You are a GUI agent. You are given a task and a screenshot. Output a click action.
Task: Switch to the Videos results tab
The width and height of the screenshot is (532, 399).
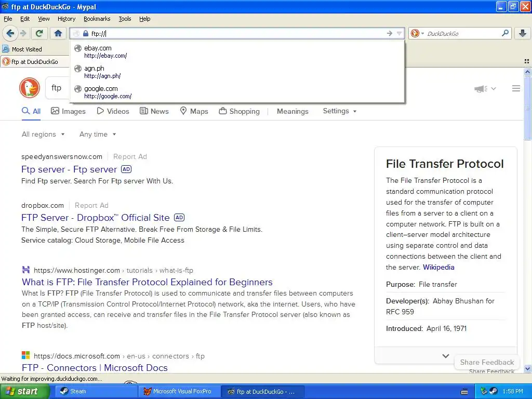click(x=113, y=111)
